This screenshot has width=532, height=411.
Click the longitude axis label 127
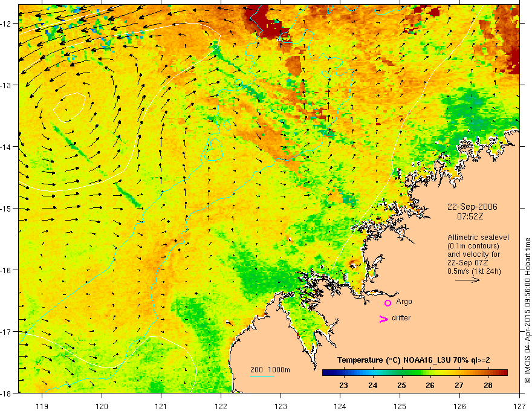[x=519, y=406]
